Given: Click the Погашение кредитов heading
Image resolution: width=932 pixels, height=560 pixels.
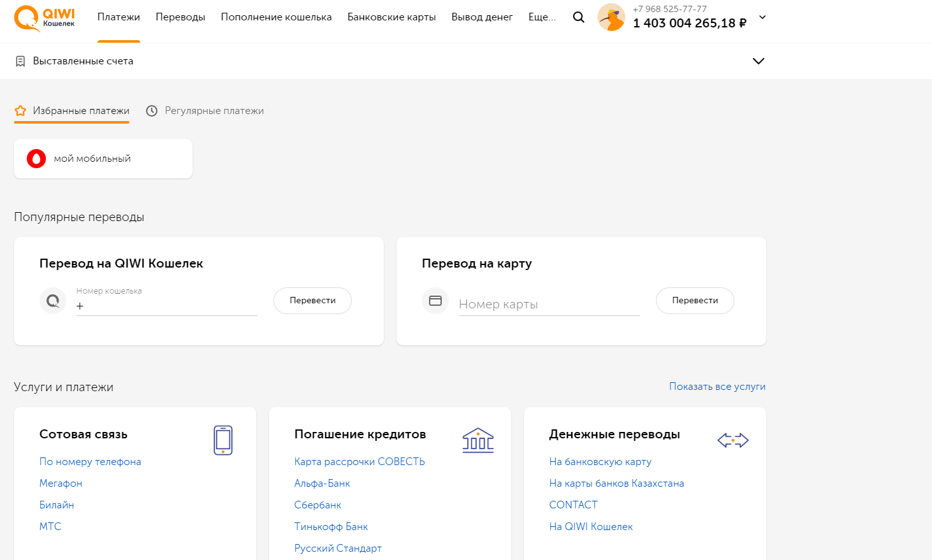Looking at the screenshot, I should [360, 434].
